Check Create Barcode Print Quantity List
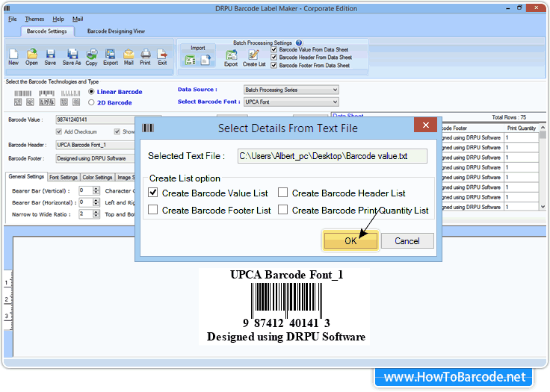This screenshot has height=392, width=550. (x=282, y=210)
